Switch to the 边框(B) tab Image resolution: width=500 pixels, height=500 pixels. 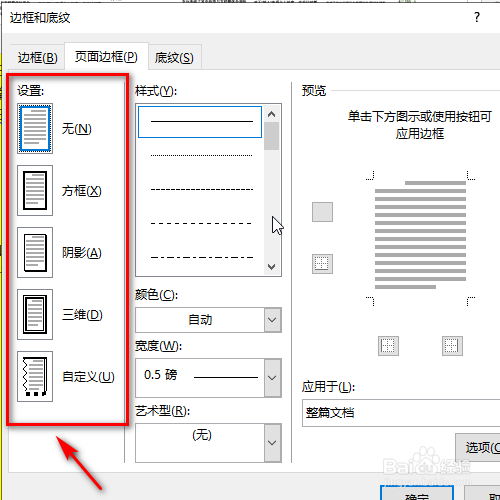37,57
